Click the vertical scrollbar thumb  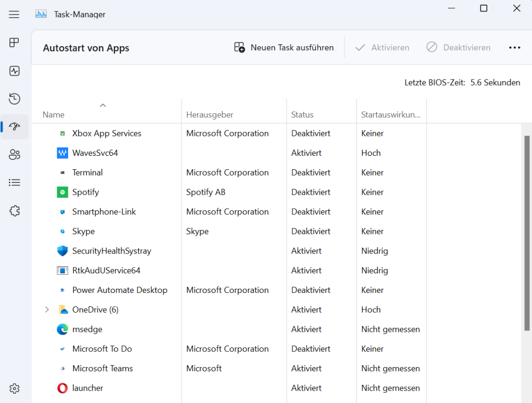[x=527, y=233]
